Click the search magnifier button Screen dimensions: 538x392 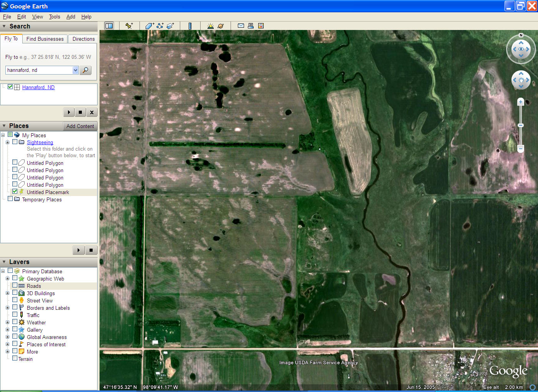pos(85,70)
